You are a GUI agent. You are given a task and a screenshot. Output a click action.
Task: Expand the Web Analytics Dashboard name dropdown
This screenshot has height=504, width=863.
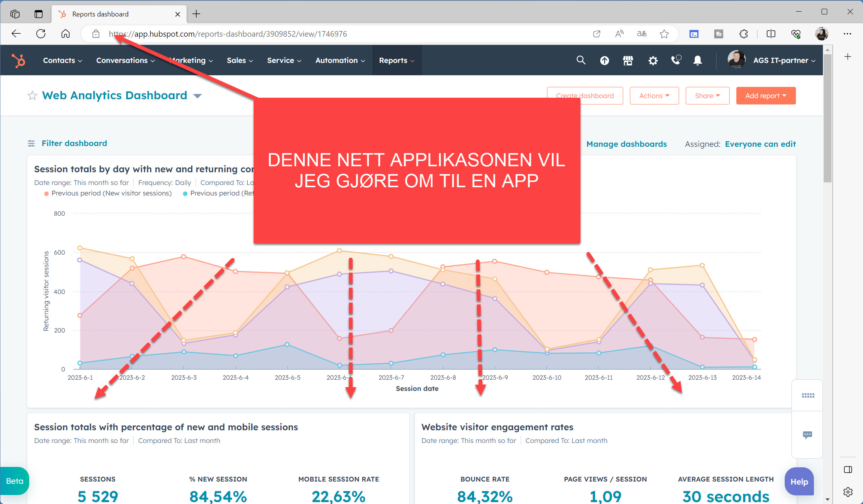pyautogui.click(x=198, y=95)
